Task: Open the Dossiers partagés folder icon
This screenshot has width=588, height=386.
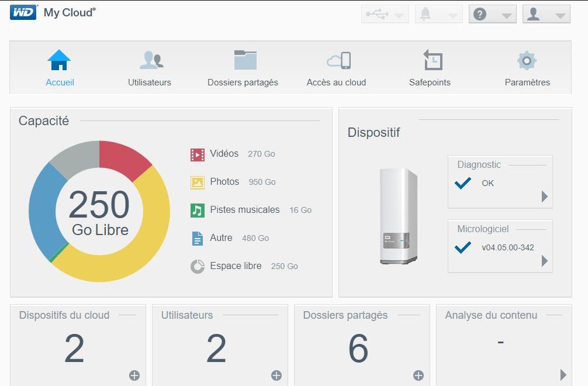Action: point(245,60)
